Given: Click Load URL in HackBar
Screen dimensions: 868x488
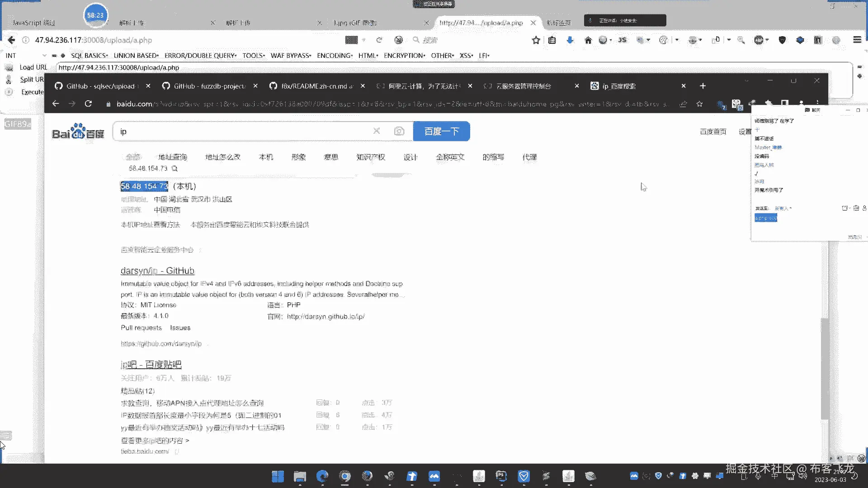Looking at the screenshot, I should [x=33, y=67].
